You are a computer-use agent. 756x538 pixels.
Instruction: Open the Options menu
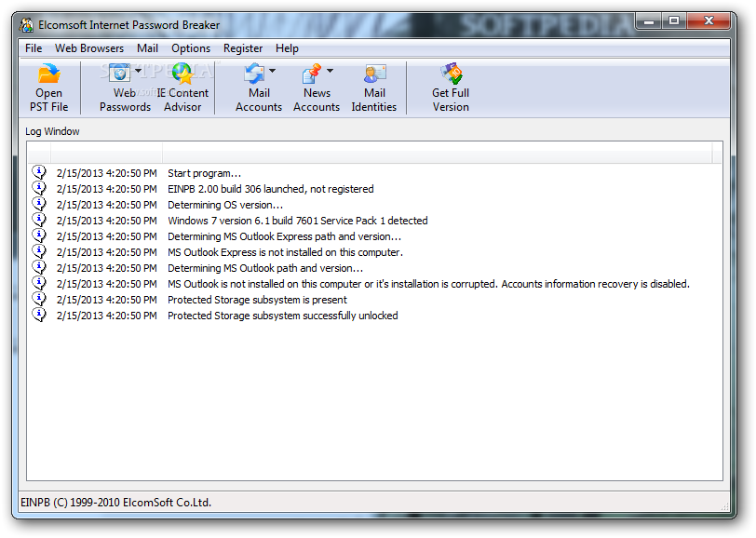pyautogui.click(x=191, y=48)
